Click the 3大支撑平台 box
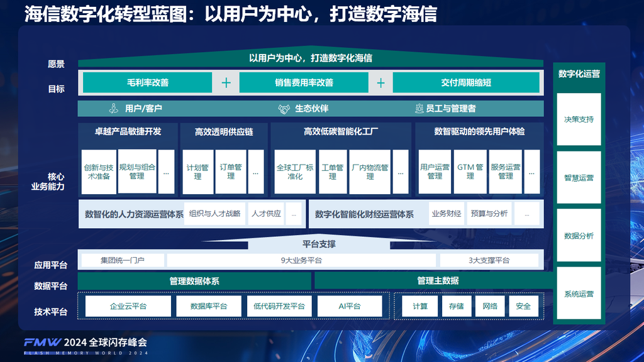 click(x=489, y=260)
